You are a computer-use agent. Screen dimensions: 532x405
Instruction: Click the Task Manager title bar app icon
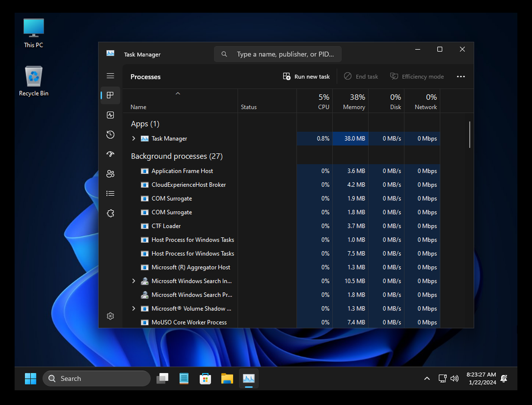tap(110, 53)
